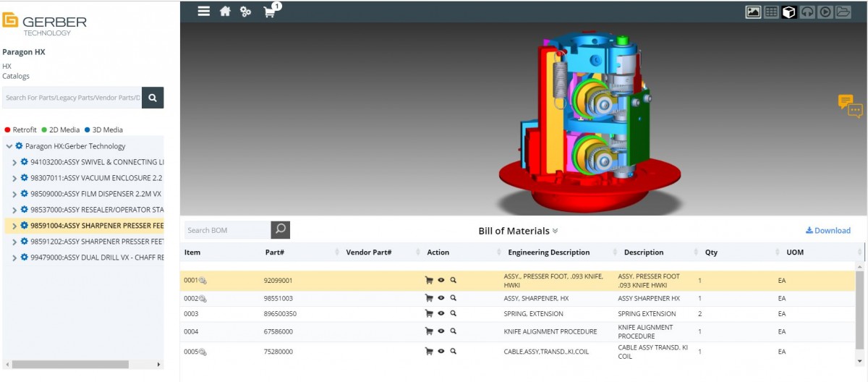
Task: Click magnifier icon for part 896500350
Action: (454, 314)
